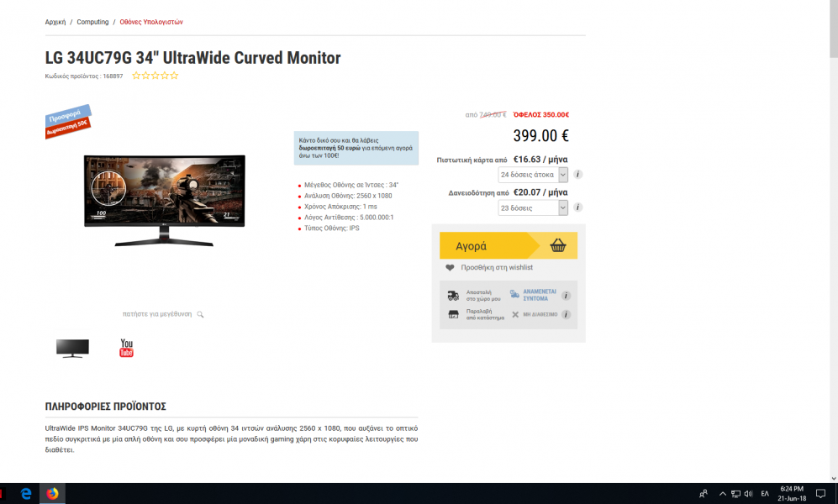Click the gift voucher 50 ευρώ banner

click(356, 148)
